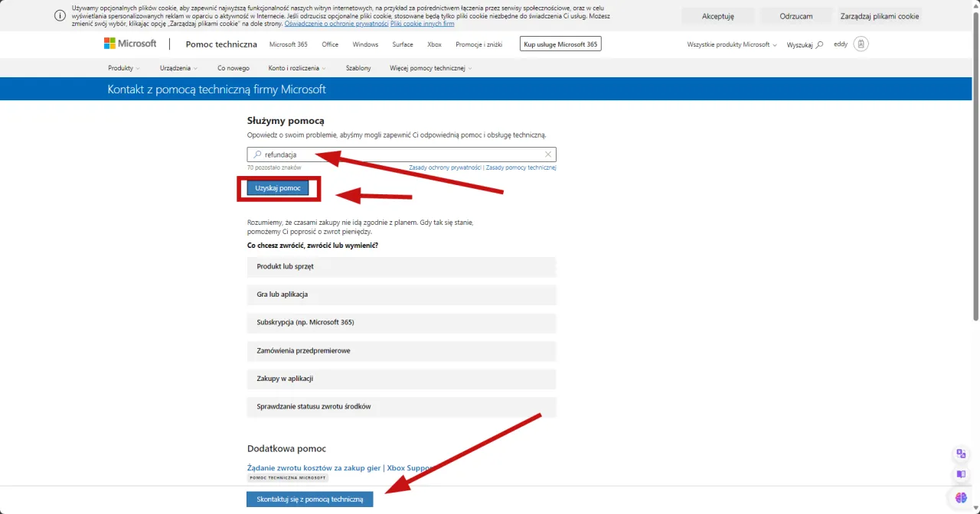Viewport: 980px width, 514px height.
Task: Open the translation extension icon in sidebar
Action: 961,454
